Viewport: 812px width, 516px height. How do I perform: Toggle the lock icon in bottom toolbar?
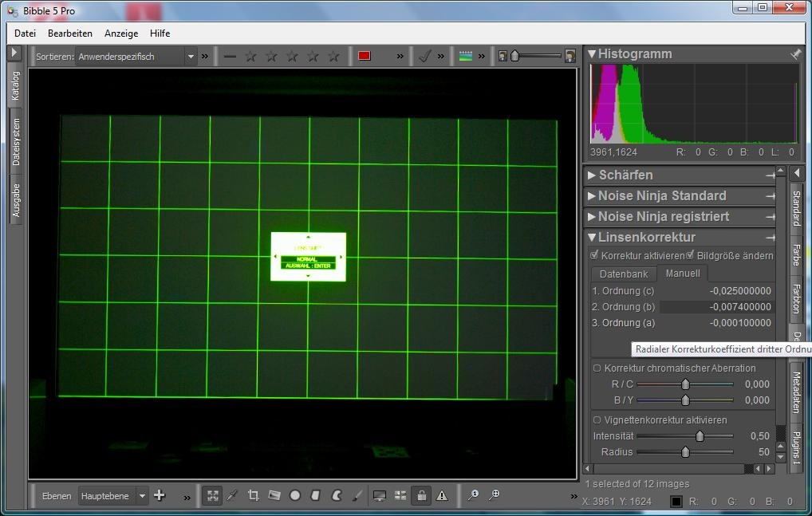(x=421, y=495)
